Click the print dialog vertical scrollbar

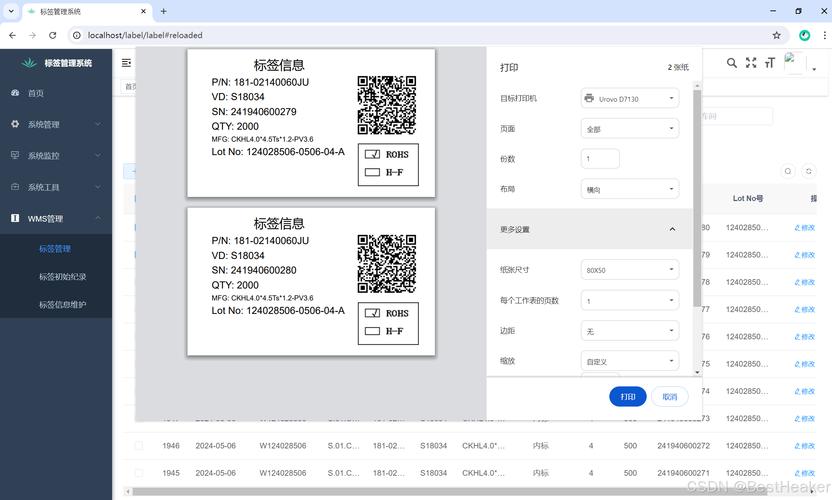click(697, 197)
